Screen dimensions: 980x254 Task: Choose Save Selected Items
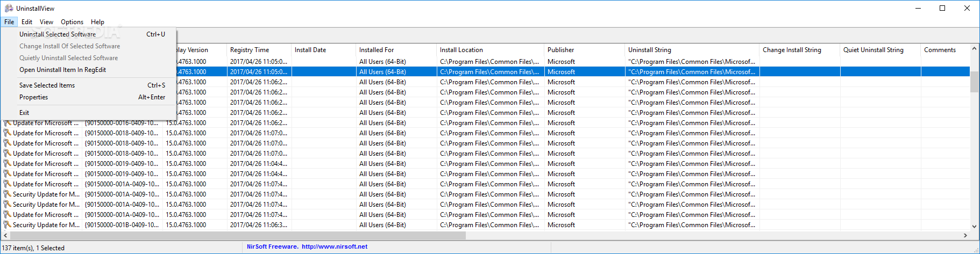coord(89,85)
